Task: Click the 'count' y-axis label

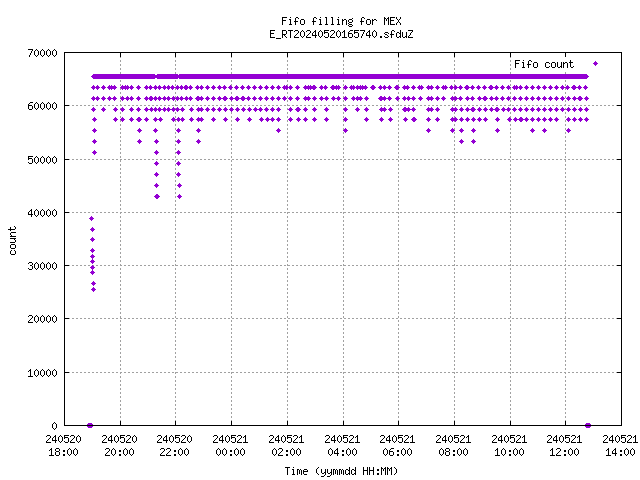Action: pyautogui.click(x=13, y=241)
